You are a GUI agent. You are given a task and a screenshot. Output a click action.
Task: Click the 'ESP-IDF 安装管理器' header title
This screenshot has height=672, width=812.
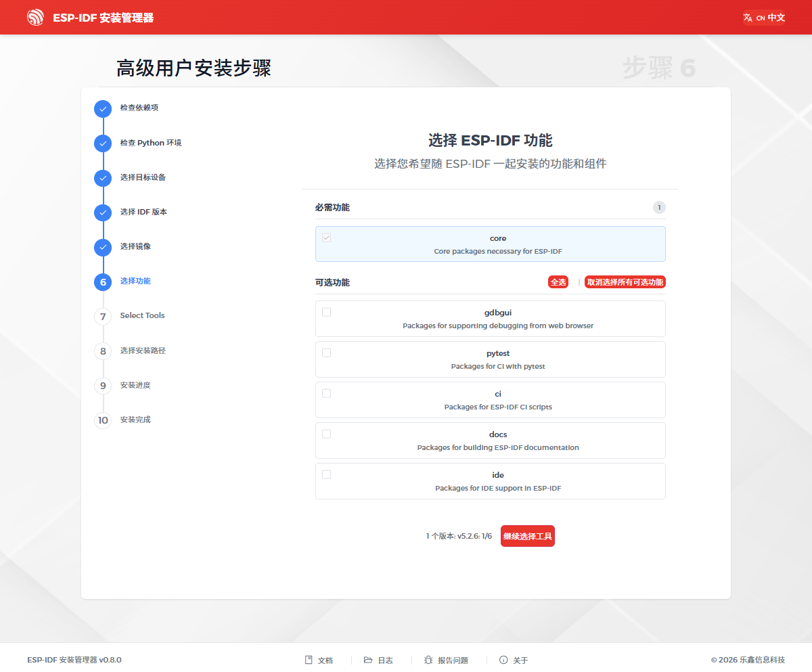(104, 18)
